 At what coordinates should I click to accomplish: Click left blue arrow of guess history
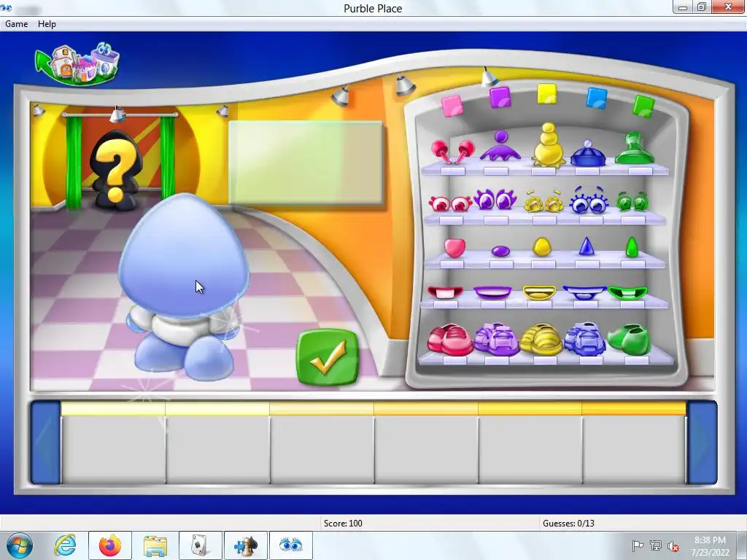[x=45, y=443]
